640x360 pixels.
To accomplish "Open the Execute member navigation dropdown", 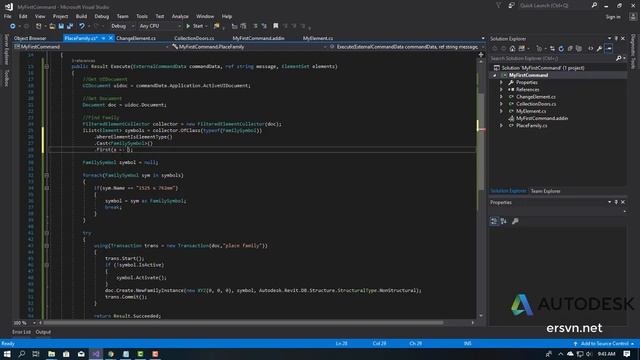I will point(407,47).
